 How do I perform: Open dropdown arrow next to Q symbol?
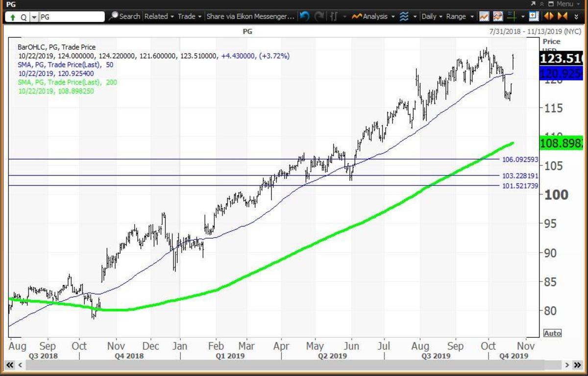pos(34,17)
